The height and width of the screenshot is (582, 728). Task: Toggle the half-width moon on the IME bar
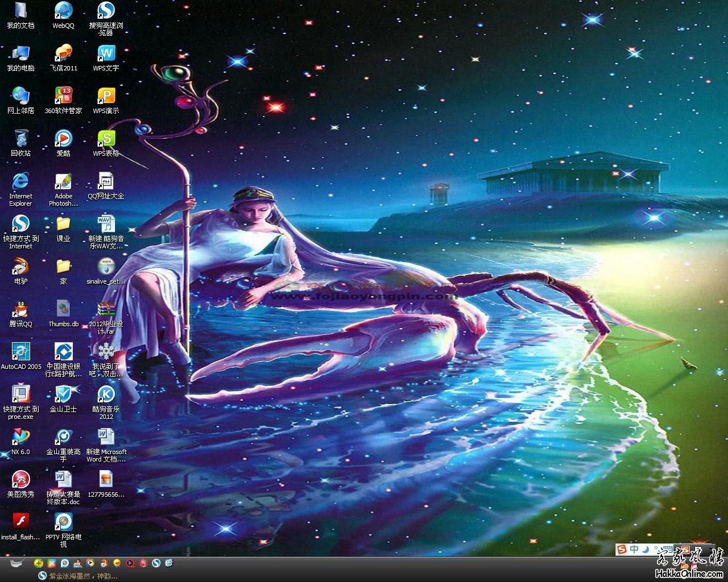click(646, 549)
